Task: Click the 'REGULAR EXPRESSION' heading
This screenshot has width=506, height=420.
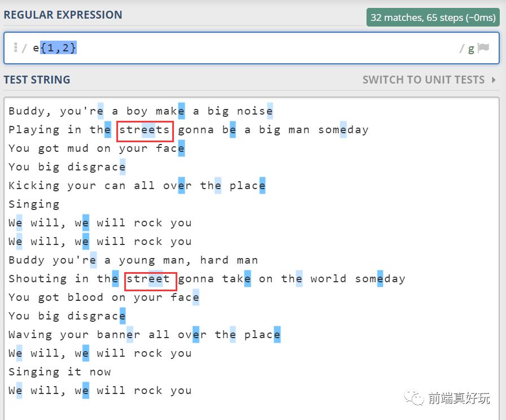Action: (63, 15)
